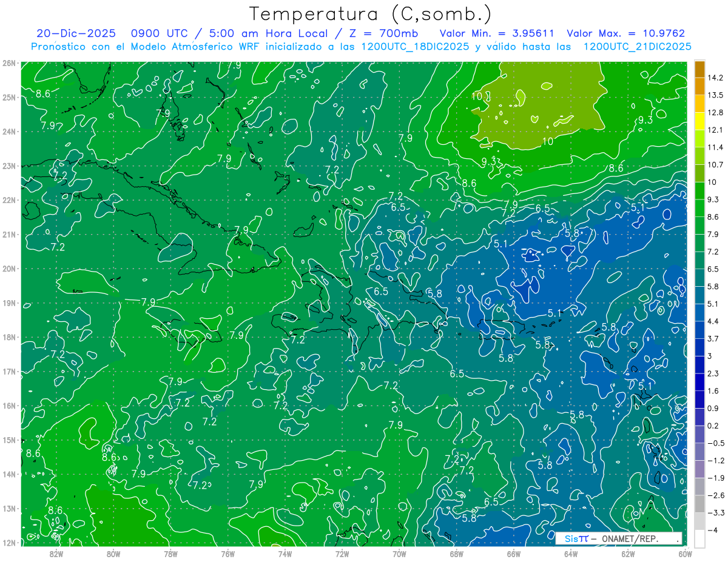Click the 26N latitude axis label

8,63
